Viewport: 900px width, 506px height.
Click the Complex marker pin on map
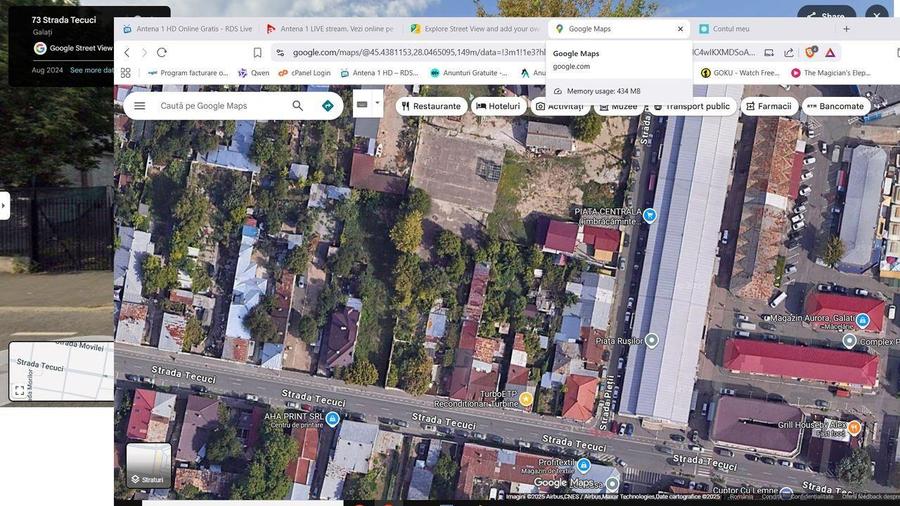click(849, 341)
